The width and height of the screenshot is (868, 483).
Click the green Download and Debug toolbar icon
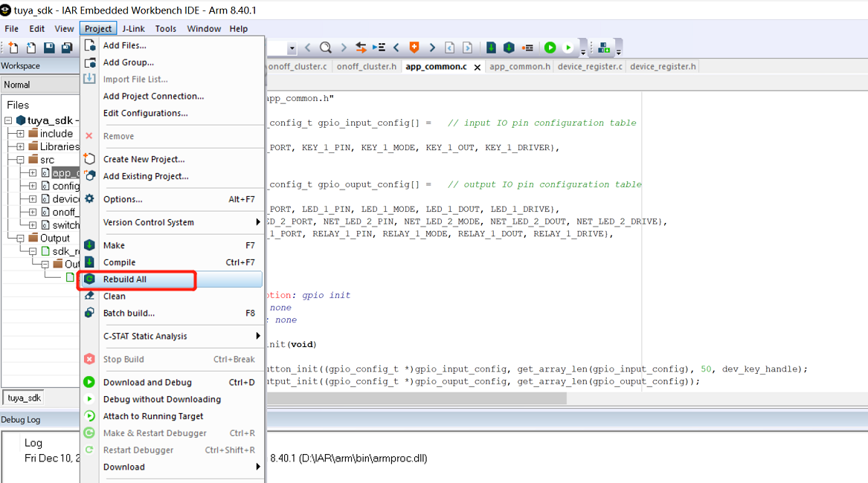pyautogui.click(x=550, y=48)
